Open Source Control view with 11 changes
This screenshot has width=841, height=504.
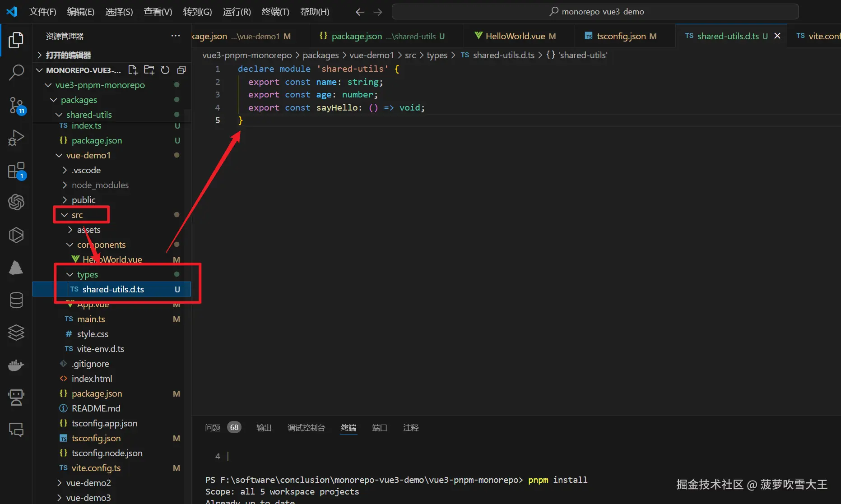pyautogui.click(x=17, y=105)
